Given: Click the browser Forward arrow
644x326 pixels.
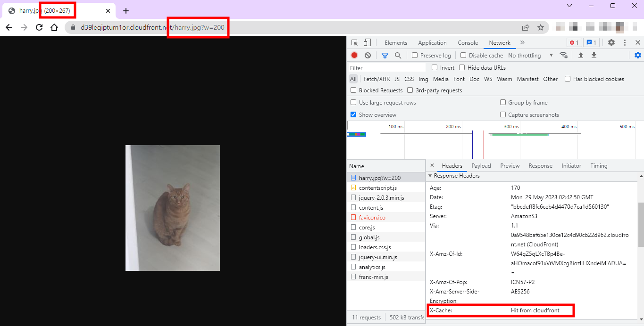Looking at the screenshot, I should (24, 27).
